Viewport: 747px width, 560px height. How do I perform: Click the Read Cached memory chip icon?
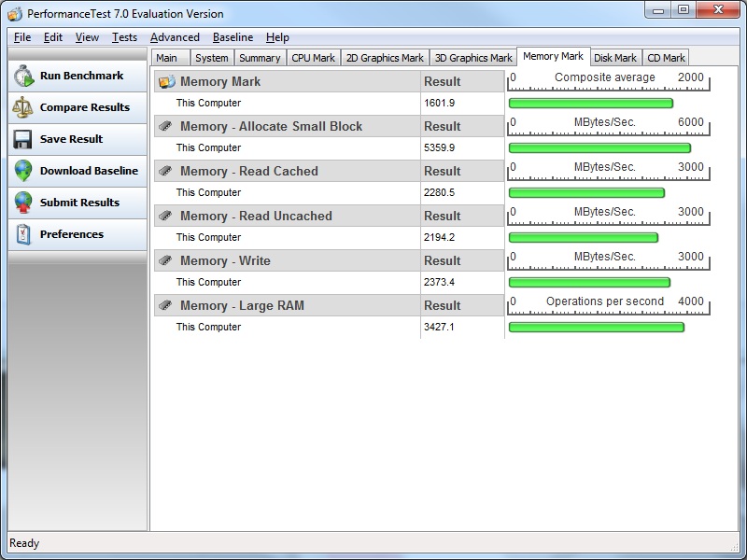point(165,171)
